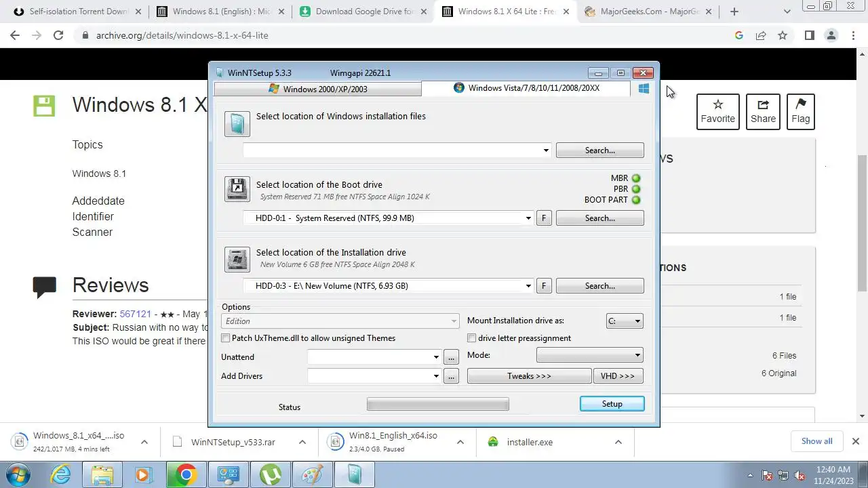Click Search button for Boot drive
Screen dimensions: 868x488
pos(600,218)
